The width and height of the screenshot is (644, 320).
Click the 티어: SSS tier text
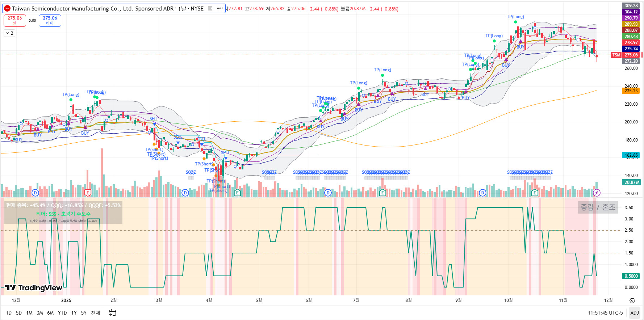tap(63, 214)
